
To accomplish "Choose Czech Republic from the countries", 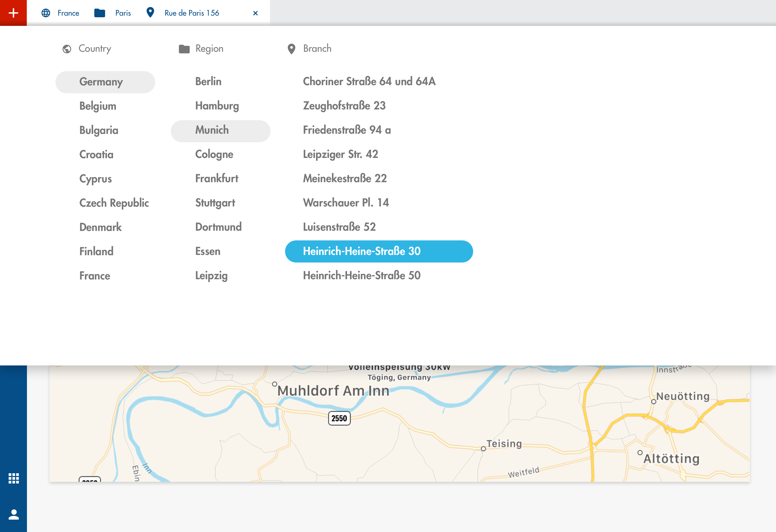I will coord(114,203).
